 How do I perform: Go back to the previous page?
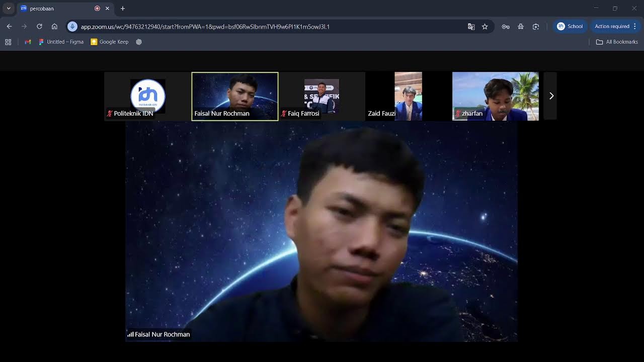pyautogui.click(x=9, y=27)
